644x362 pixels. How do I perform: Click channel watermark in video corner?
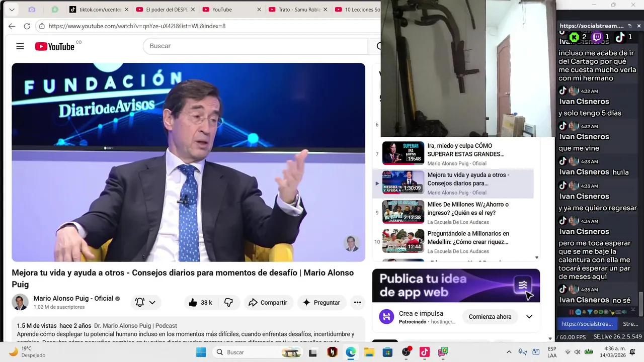pyautogui.click(x=352, y=243)
